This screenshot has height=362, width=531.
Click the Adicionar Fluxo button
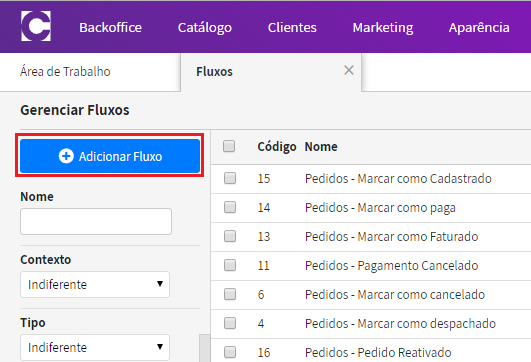click(110, 156)
